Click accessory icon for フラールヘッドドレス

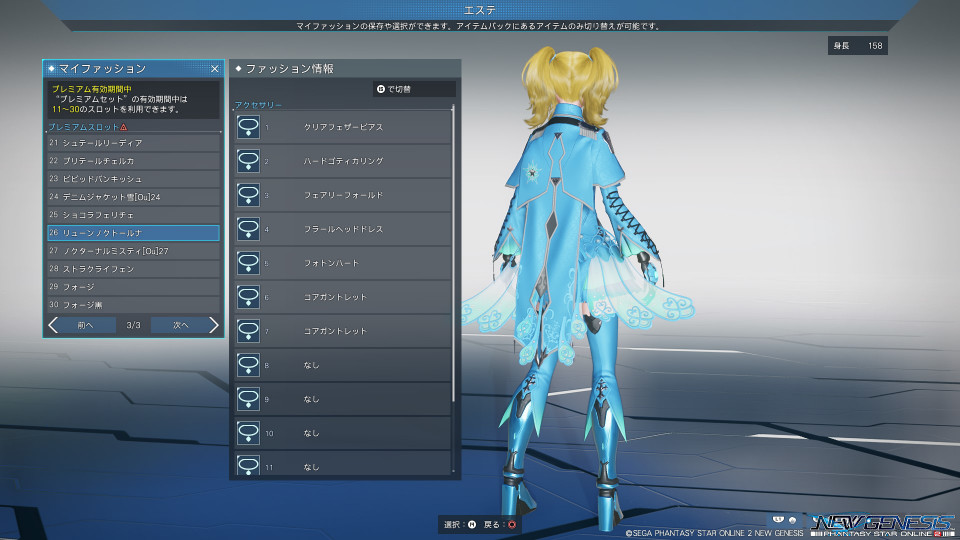click(x=248, y=229)
